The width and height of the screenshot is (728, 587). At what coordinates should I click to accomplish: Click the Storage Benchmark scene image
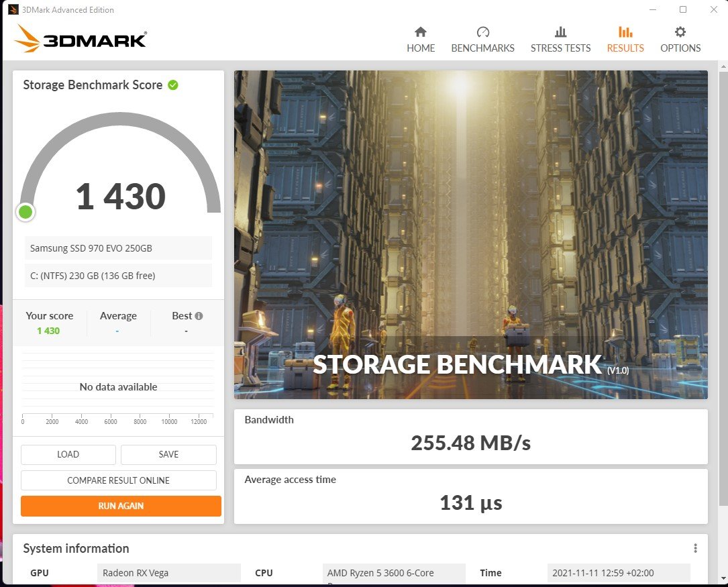(471, 234)
